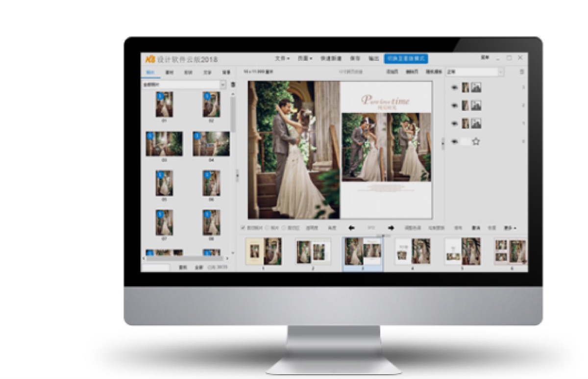Open page spread 4 in the bottom strip
The image size is (588, 379).
pyautogui.click(x=413, y=252)
